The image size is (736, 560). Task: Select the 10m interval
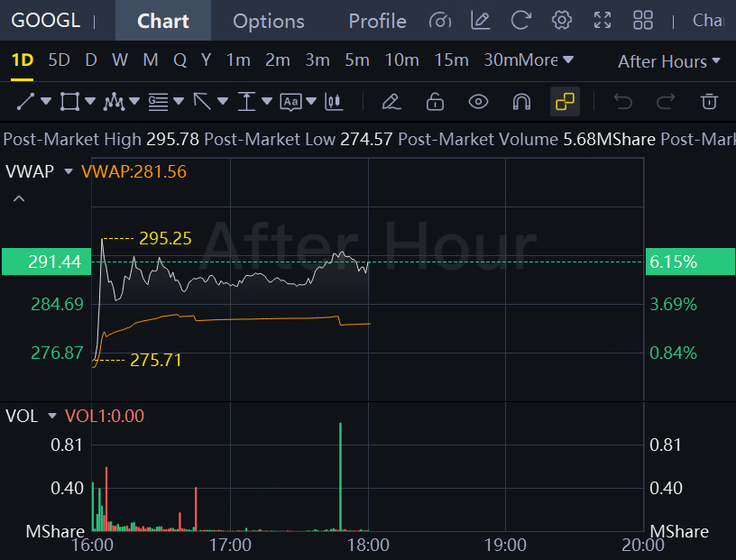tap(401, 60)
